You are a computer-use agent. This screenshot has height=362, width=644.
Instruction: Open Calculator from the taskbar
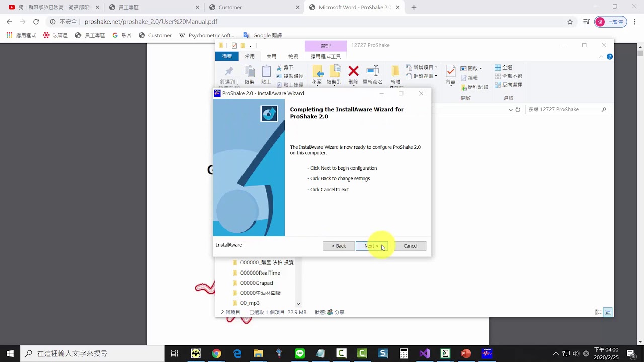click(x=404, y=353)
